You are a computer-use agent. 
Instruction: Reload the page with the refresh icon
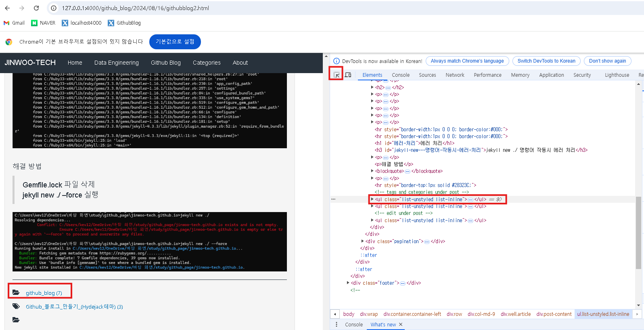(x=36, y=8)
